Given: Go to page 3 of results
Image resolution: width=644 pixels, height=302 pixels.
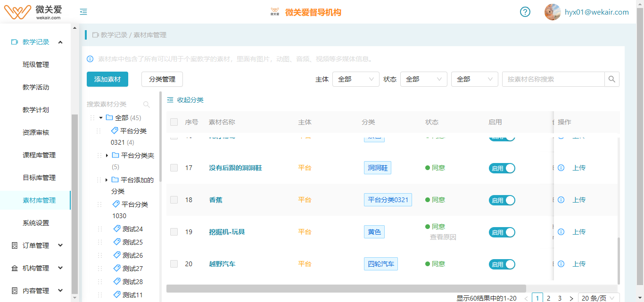Looking at the screenshot, I should 560,298.
